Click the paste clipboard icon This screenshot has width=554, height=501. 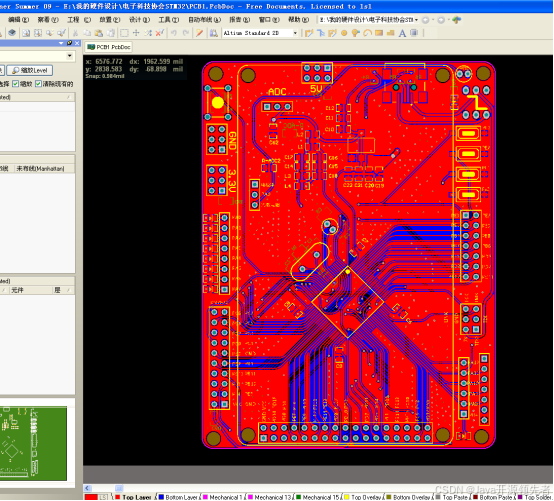[x=99, y=33]
